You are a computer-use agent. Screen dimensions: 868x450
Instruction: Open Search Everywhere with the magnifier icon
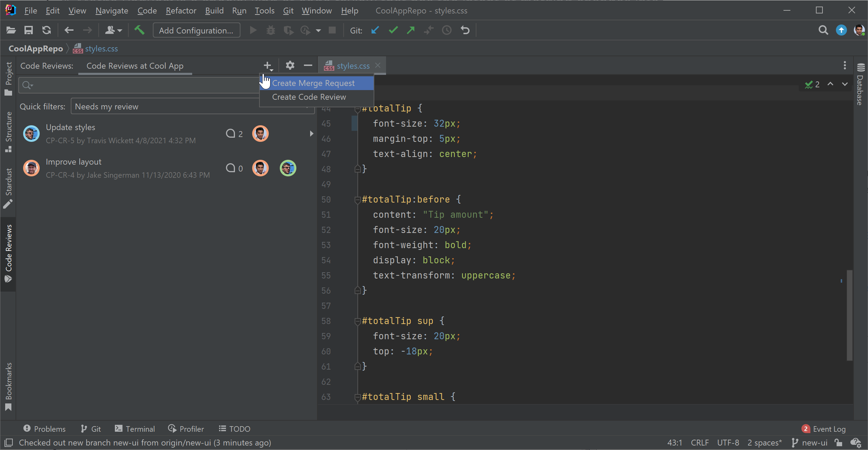click(x=823, y=30)
